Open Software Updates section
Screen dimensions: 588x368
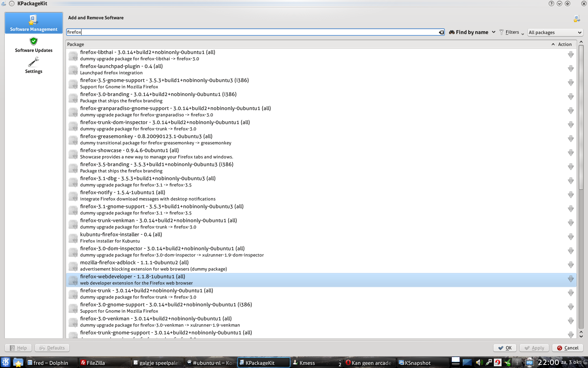[34, 45]
